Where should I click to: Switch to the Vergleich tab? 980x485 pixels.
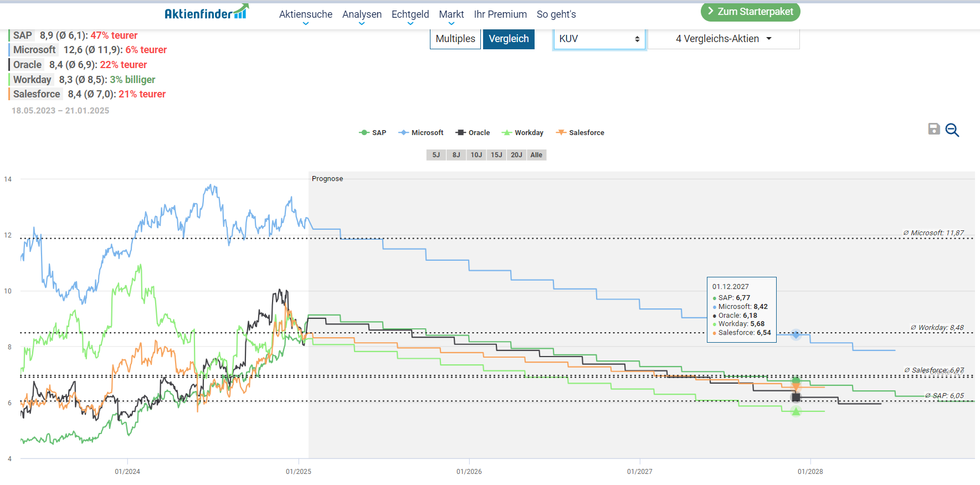tap(509, 39)
